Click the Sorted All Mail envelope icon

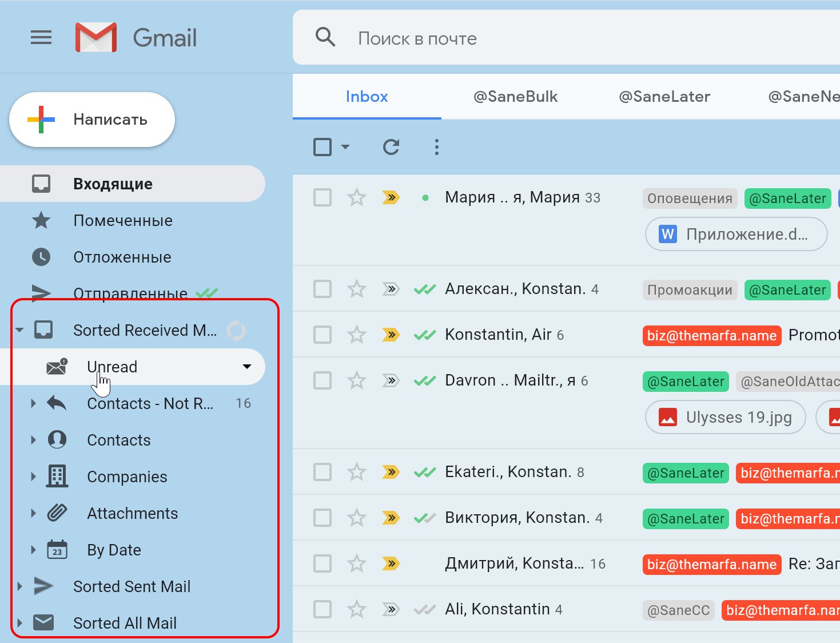click(43, 622)
